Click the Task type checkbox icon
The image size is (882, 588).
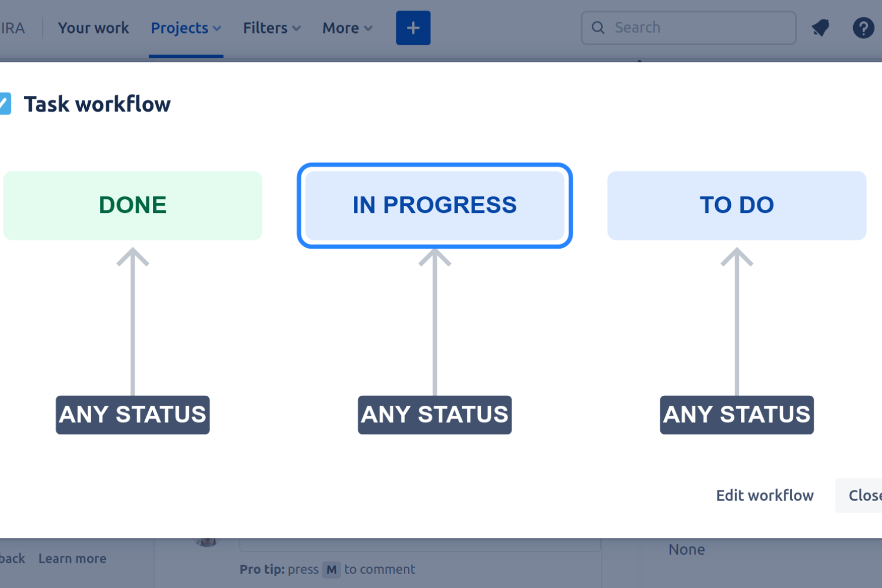(5, 103)
